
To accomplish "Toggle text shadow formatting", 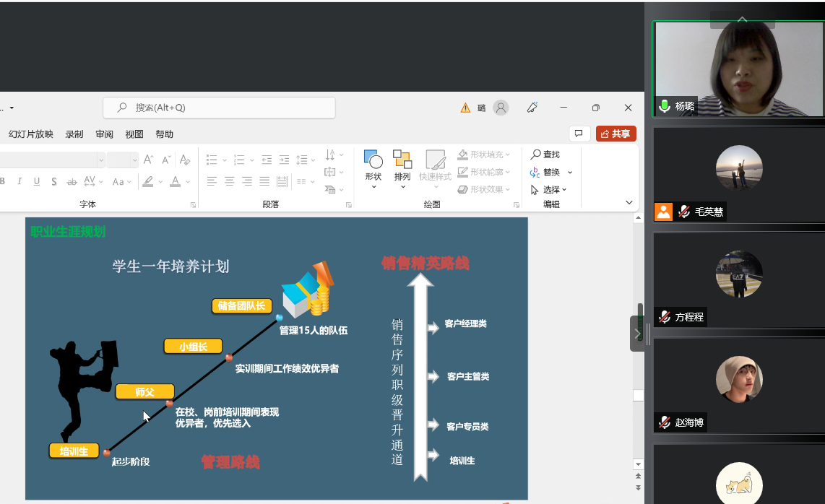I will coord(53,181).
